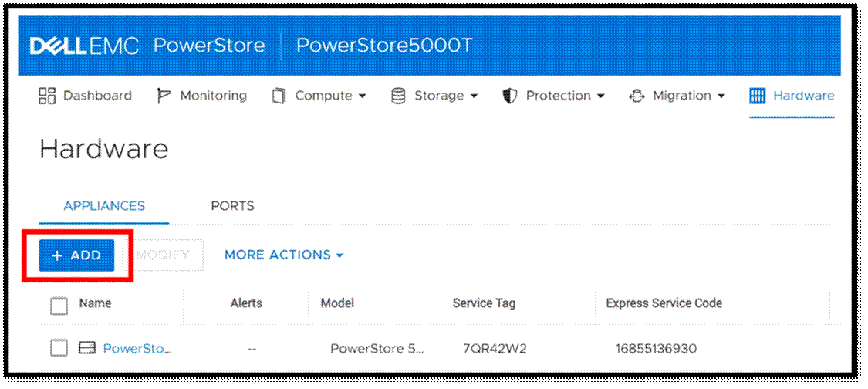Click the Compute icon in navigation bar
868x389 pixels.
(x=279, y=96)
